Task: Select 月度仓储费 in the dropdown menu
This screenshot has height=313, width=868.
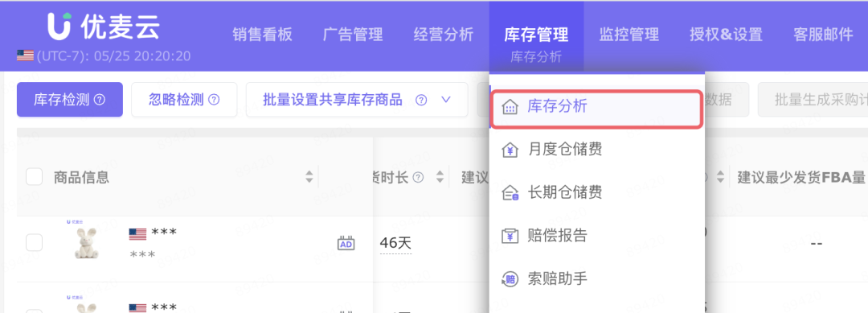Action: [x=596, y=150]
